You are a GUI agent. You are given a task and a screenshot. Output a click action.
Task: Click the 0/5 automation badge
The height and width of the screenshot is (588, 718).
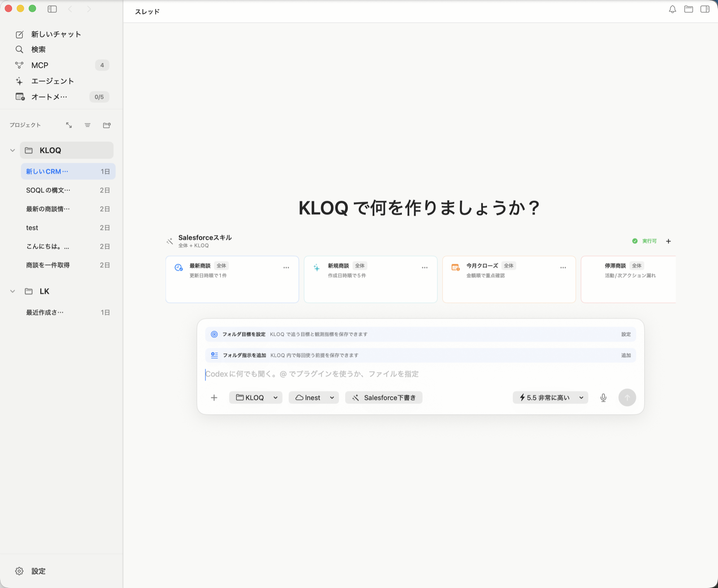click(99, 97)
